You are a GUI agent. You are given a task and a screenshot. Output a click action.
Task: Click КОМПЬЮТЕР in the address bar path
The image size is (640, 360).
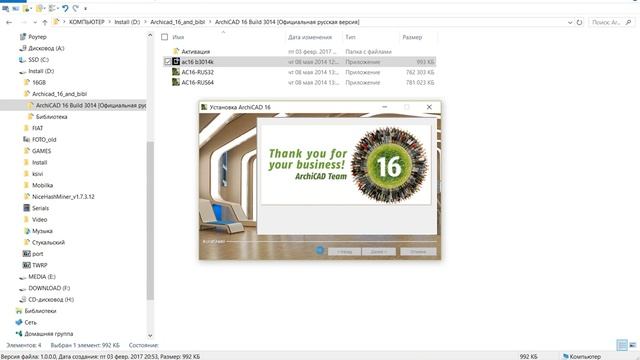coord(87,22)
